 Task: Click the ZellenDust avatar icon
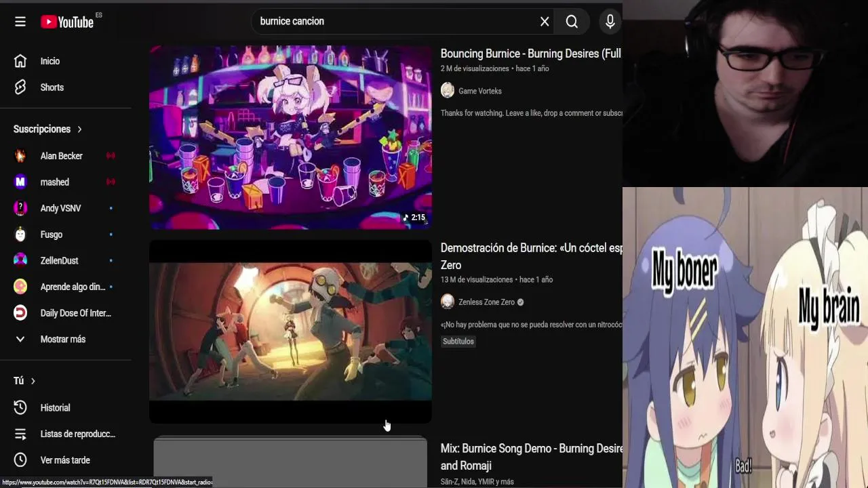tap(20, 260)
